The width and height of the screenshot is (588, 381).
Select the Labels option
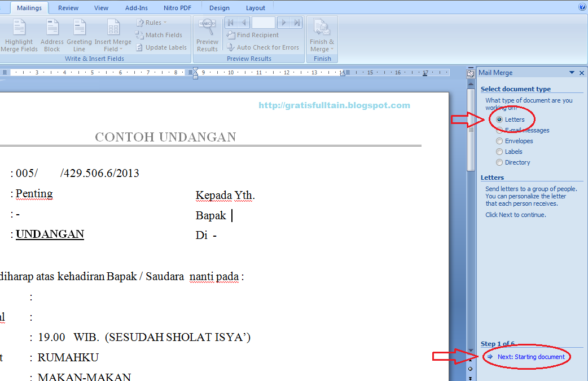click(509, 152)
